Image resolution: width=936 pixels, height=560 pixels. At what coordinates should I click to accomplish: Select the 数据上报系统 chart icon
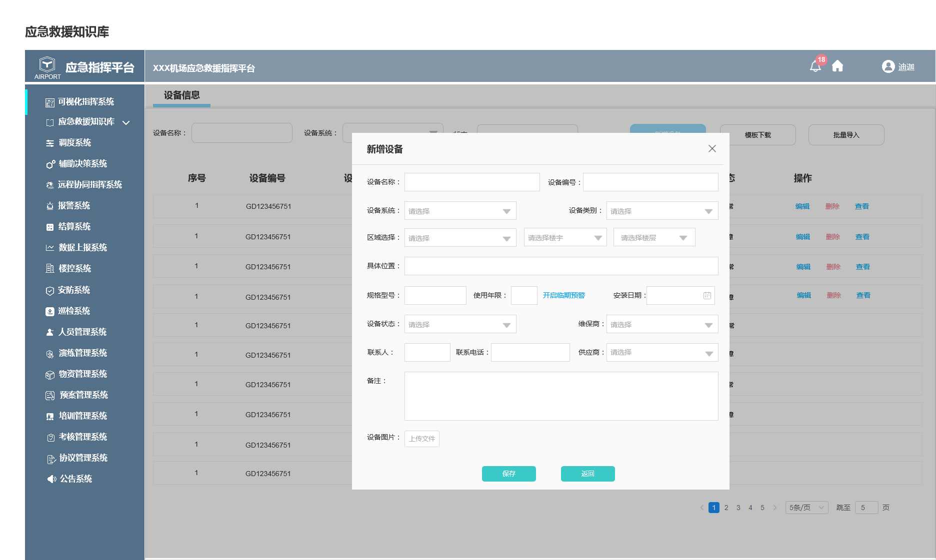click(x=50, y=248)
